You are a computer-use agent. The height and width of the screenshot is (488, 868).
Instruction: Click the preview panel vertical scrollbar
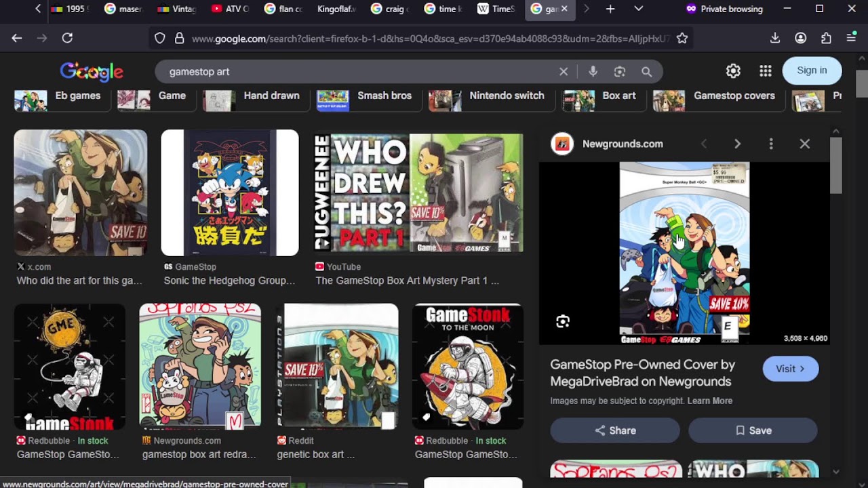point(835,166)
